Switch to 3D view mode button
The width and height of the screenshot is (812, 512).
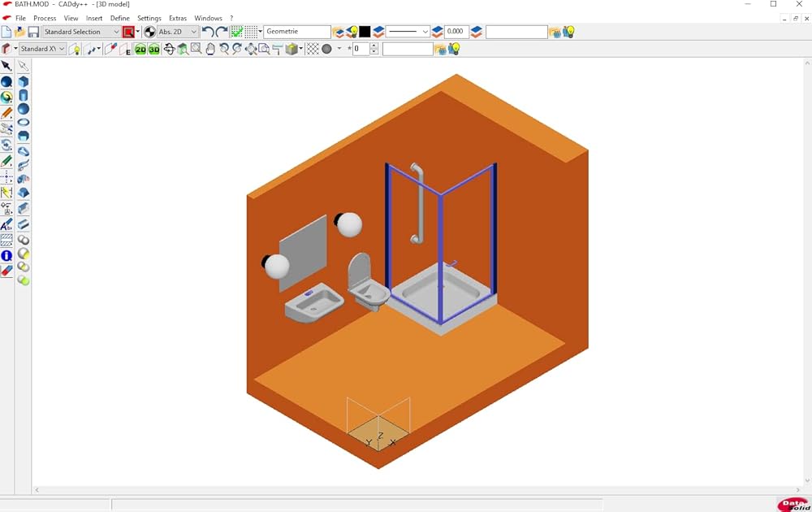pyautogui.click(x=153, y=50)
